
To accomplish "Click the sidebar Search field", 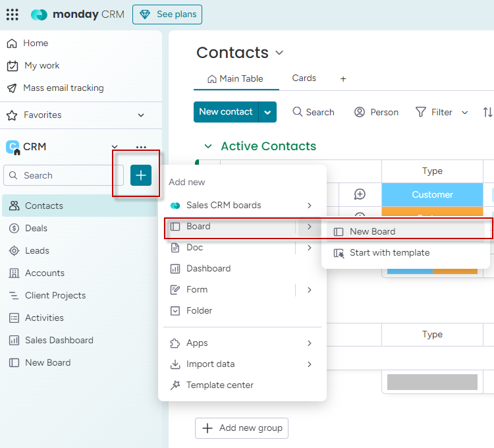I will coord(63,175).
